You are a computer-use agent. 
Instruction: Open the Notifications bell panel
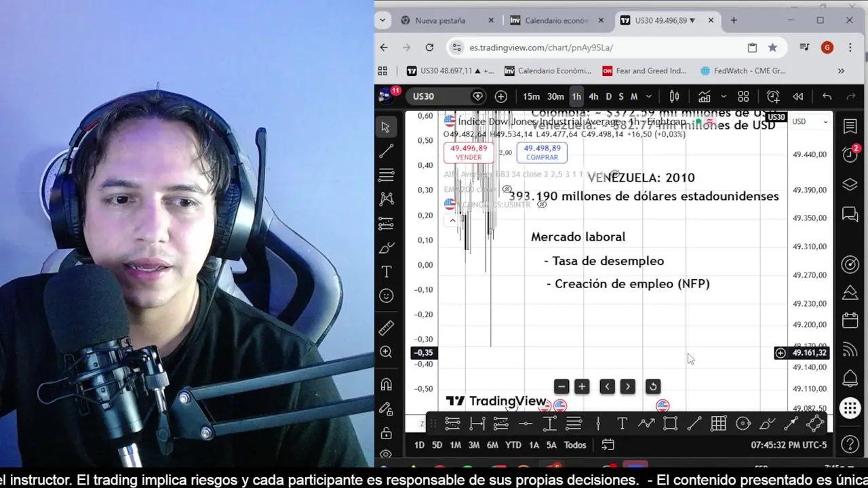850,378
